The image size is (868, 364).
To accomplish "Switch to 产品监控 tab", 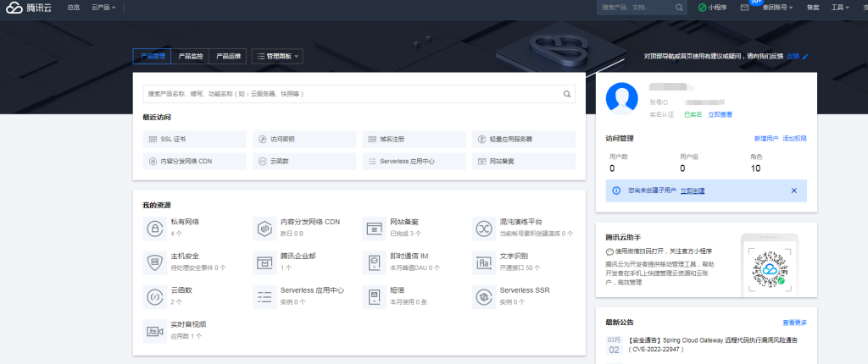I will 190,57.
